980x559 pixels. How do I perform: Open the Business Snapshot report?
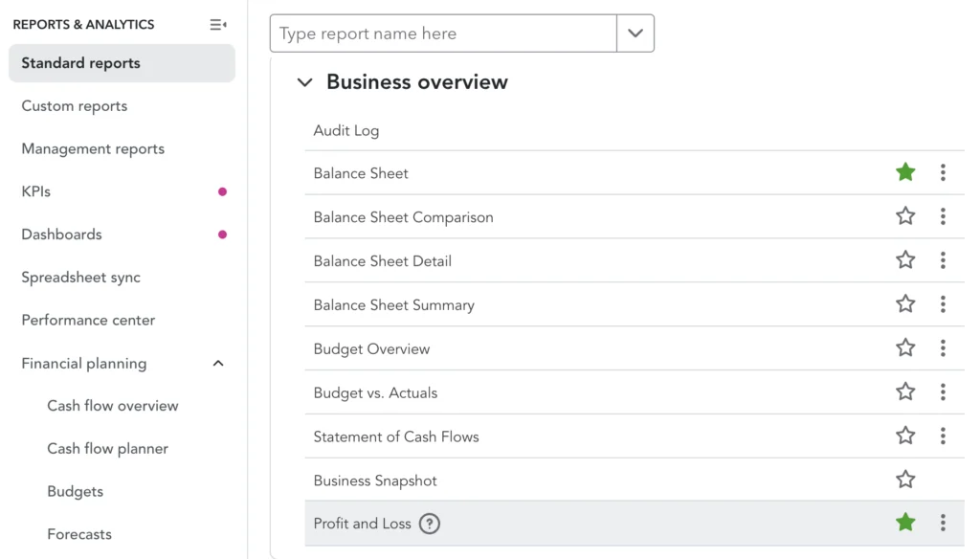(375, 481)
